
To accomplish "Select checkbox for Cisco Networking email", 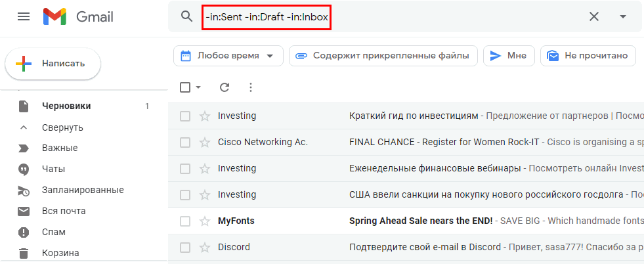I will tap(185, 143).
